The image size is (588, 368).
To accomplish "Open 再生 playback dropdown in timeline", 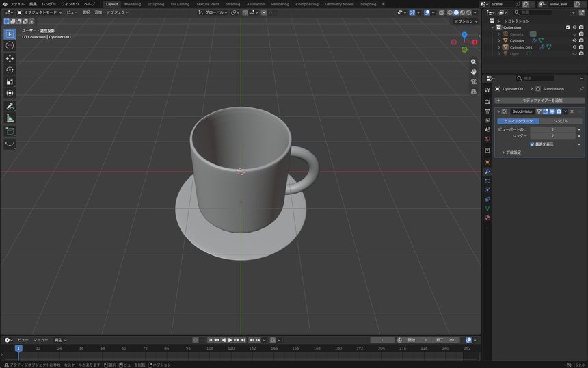I will click(x=60, y=340).
